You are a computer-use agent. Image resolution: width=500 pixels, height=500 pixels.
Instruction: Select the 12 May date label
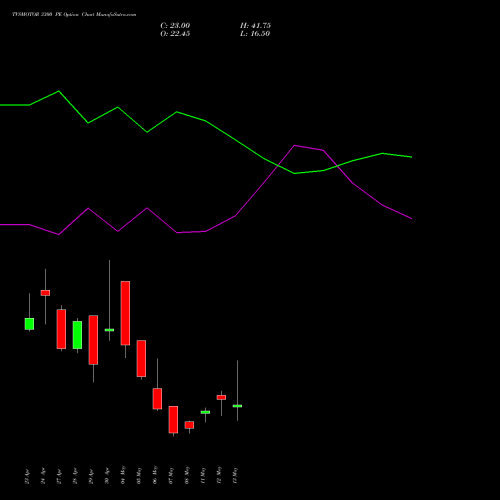pos(219,475)
